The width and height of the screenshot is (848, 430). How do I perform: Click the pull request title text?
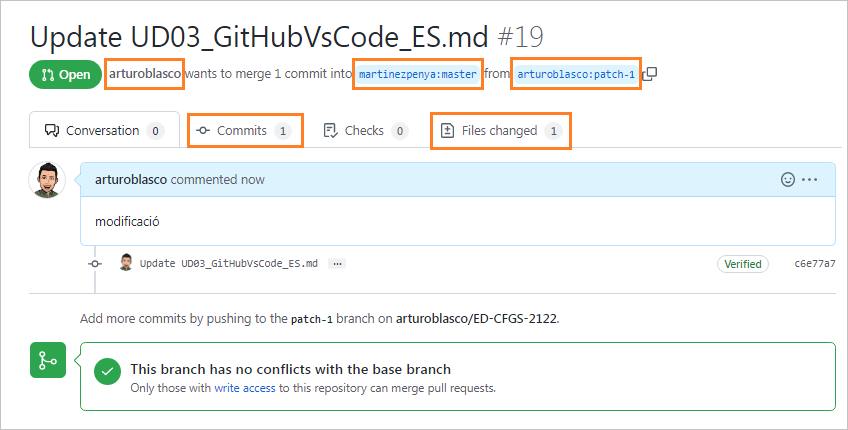coord(259,37)
